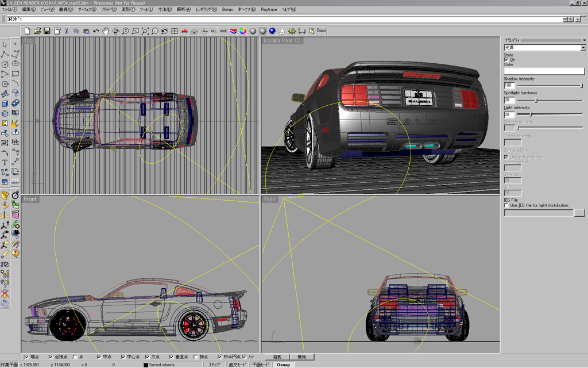Image resolution: width=588 pixels, height=368 pixels.
Task: Open the ファイル(F) menu
Action: [9, 9]
